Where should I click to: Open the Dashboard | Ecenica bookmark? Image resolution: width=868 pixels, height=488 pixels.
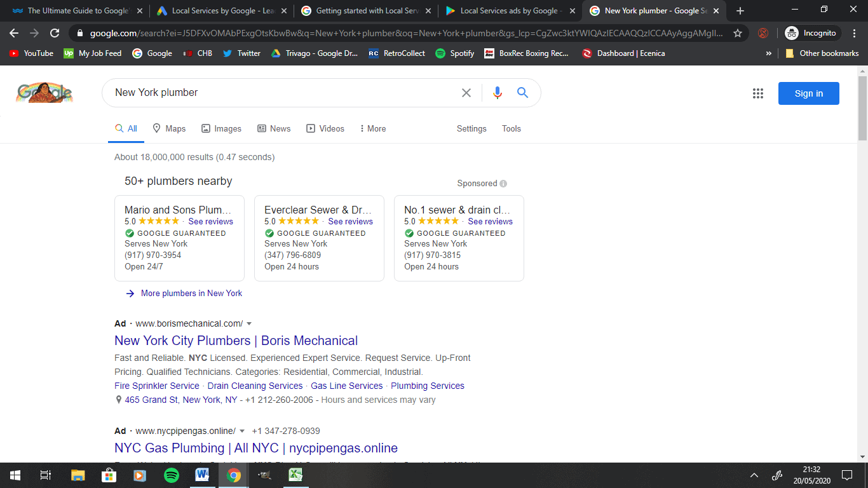[623, 53]
